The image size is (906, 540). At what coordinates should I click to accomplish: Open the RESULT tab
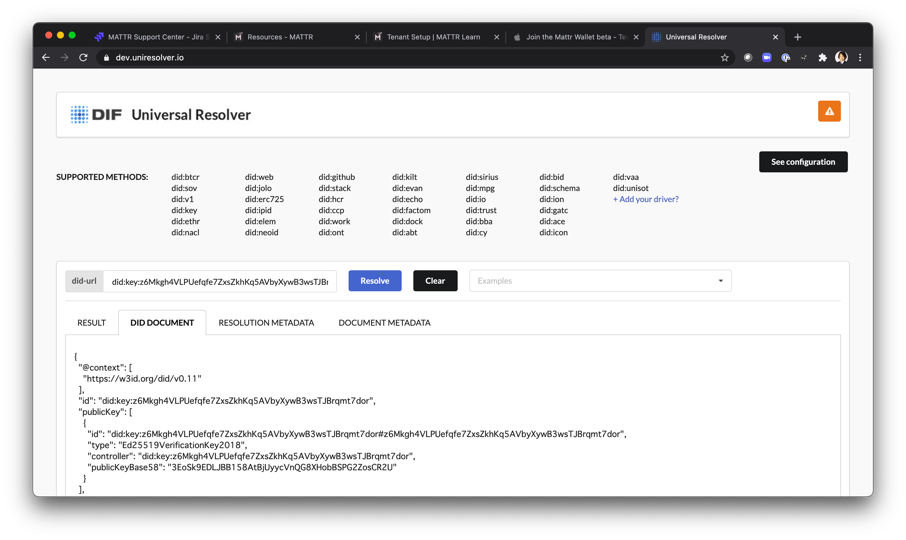click(x=91, y=323)
